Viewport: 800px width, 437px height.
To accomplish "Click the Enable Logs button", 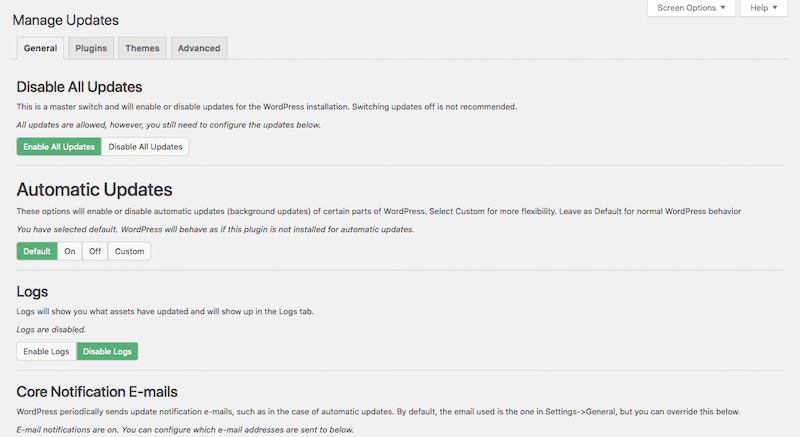I will (x=46, y=351).
